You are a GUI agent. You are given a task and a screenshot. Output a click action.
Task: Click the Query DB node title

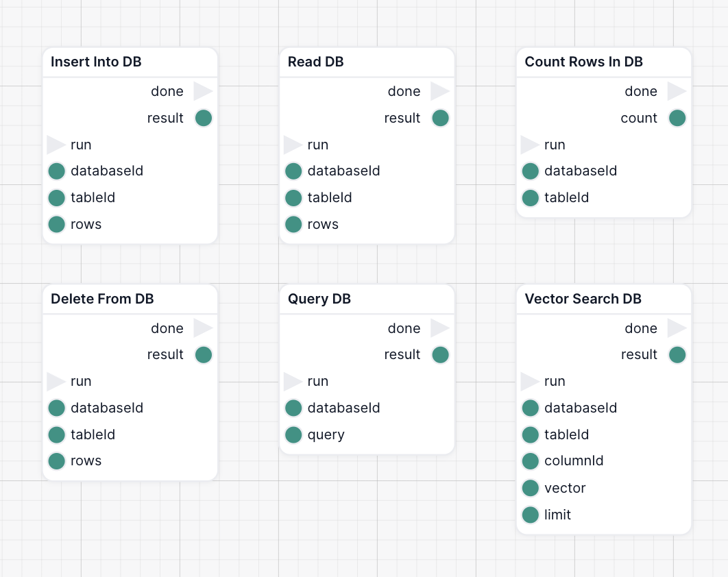[x=319, y=299]
